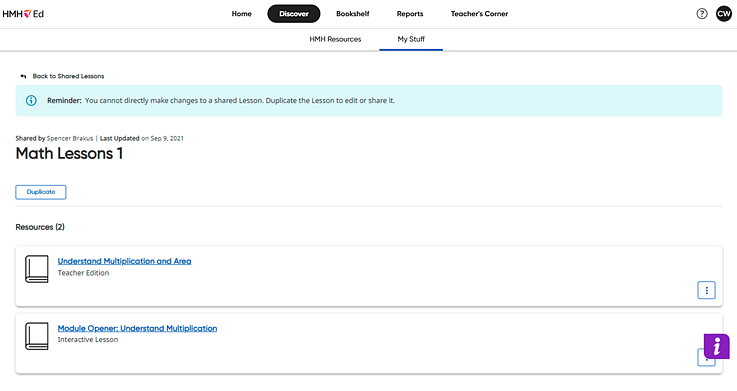
Task: Go to the Home menu item
Action: click(x=242, y=14)
